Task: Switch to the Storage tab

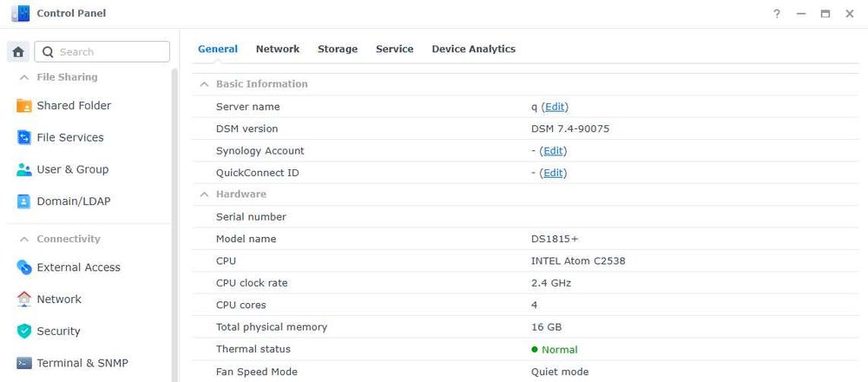Action: pyautogui.click(x=338, y=49)
